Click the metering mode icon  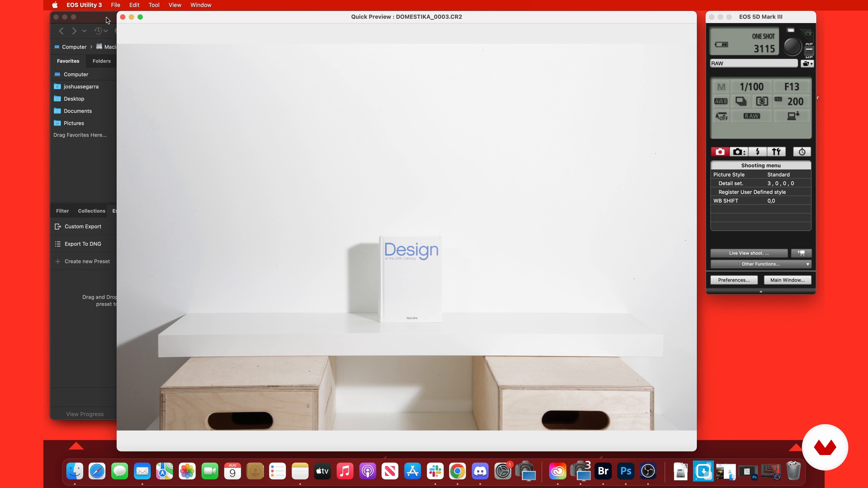point(762,101)
